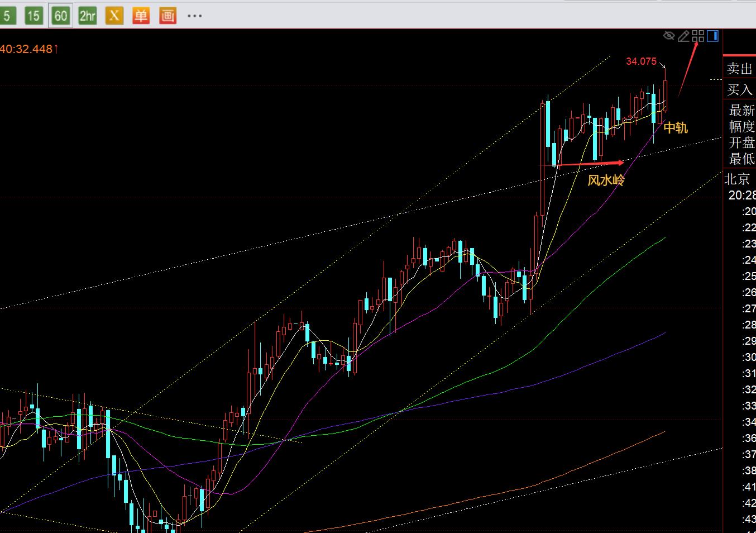This screenshot has width=756, height=533.
Task: Select the 60-minute timeframe button
Action: (60, 16)
